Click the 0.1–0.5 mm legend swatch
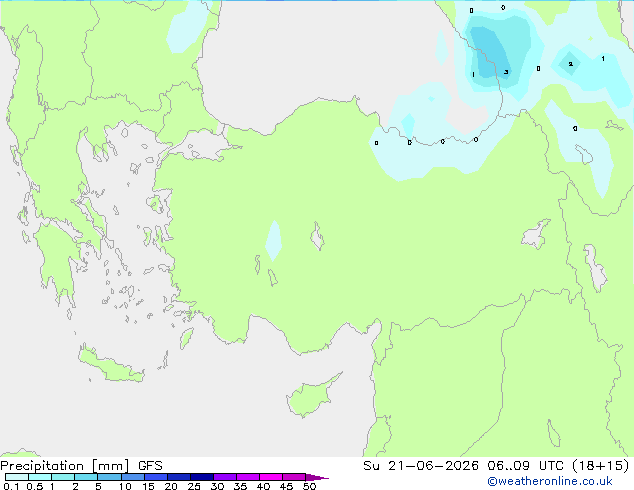Screen dimensions: 634x490 (17, 477)
